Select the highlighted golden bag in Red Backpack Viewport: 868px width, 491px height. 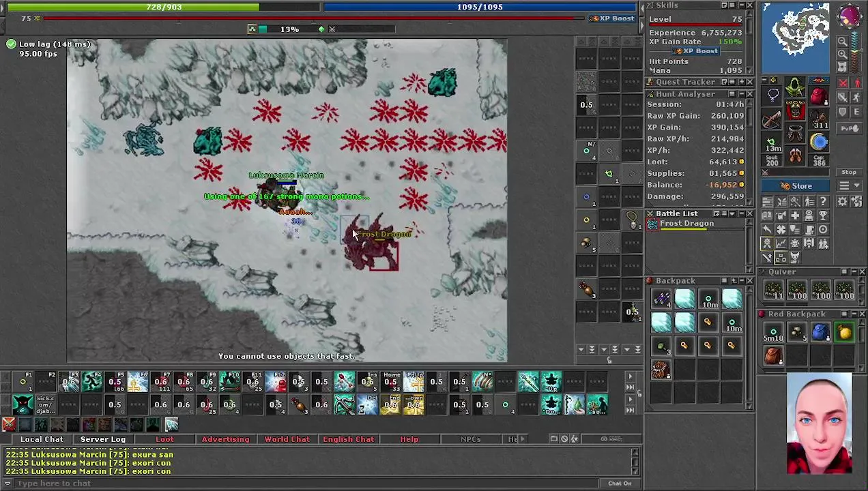coord(845,332)
